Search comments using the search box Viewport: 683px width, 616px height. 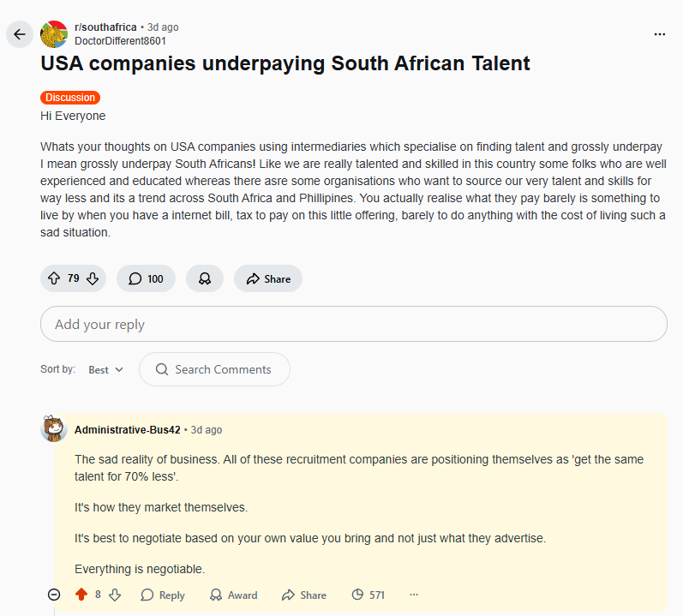215,369
